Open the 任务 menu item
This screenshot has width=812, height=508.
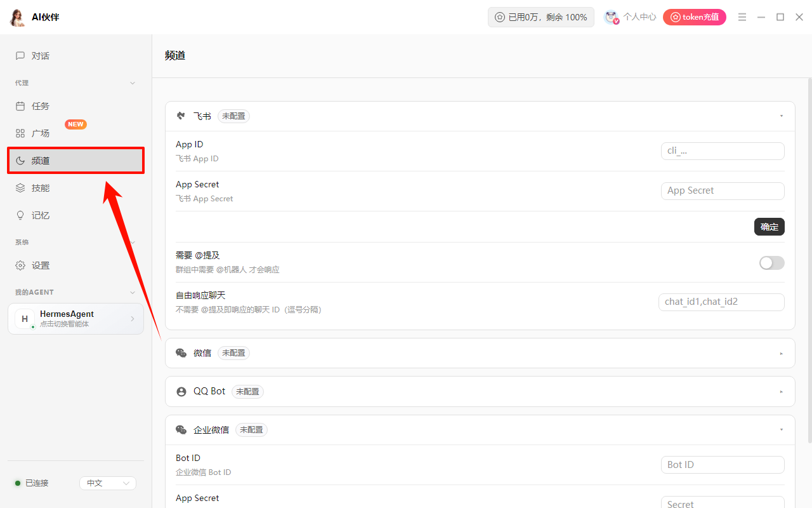pos(76,106)
